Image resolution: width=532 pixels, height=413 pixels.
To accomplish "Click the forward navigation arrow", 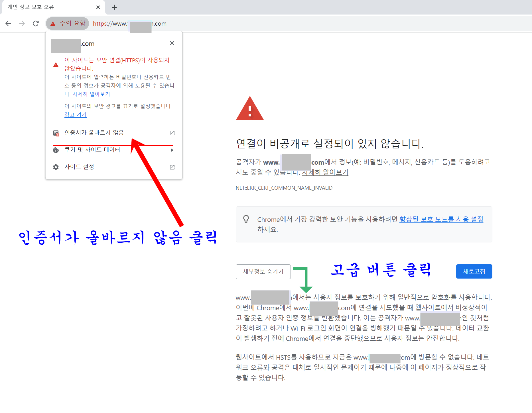I will [22, 23].
